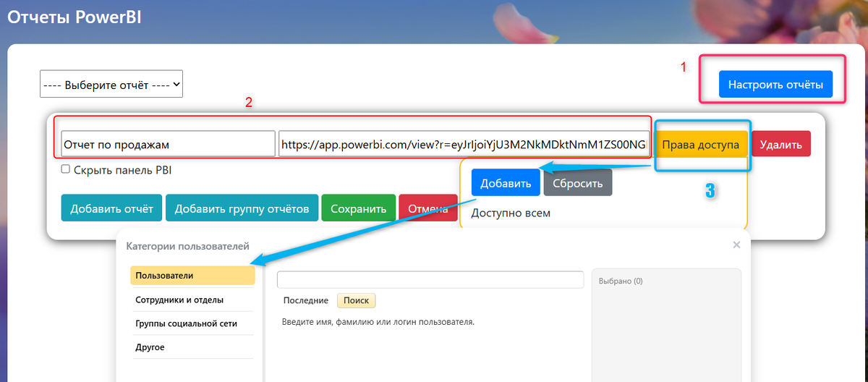Viewport: 868px width, 382px height.
Task: Click the 'Настроить отчёты' button
Action: pyautogui.click(x=775, y=85)
